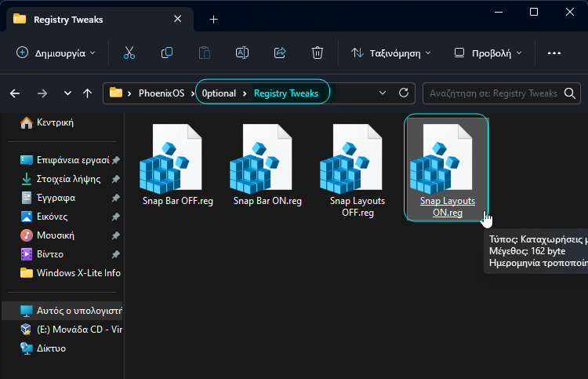Click the Cut scissors icon
Viewport: 588px width, 379px height.
[129, 53]
